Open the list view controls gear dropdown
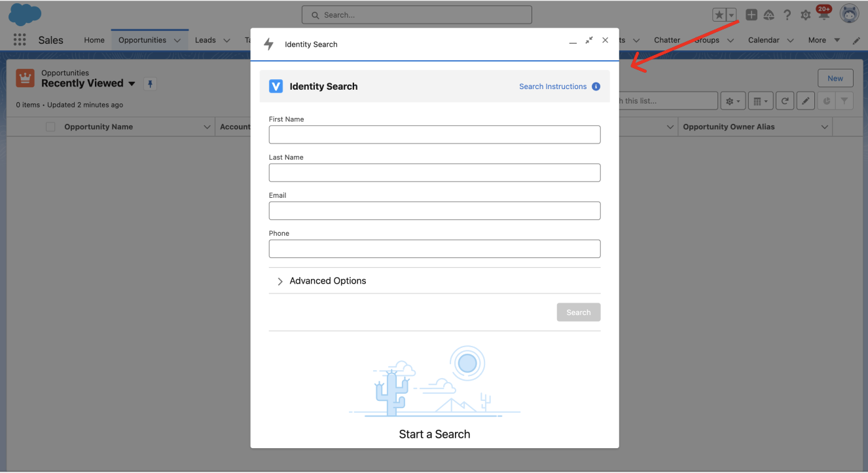This screenshot has width=868, height=473. tap(732, 101)
